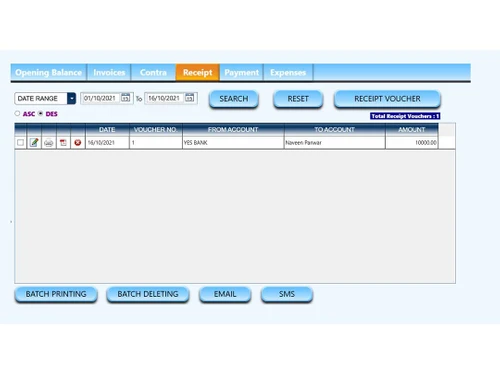The image size is (500, 375).
Task: Click the SMS button
Action: pos(287,294)
